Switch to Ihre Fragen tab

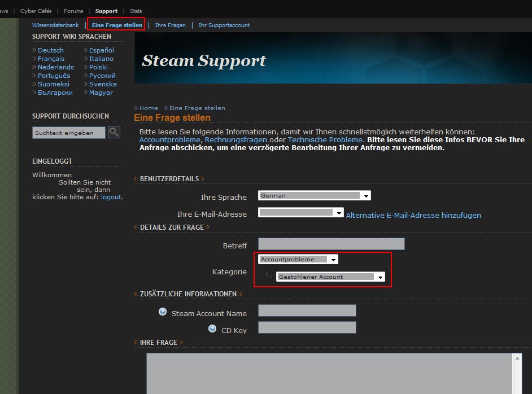tap(171, 25)
